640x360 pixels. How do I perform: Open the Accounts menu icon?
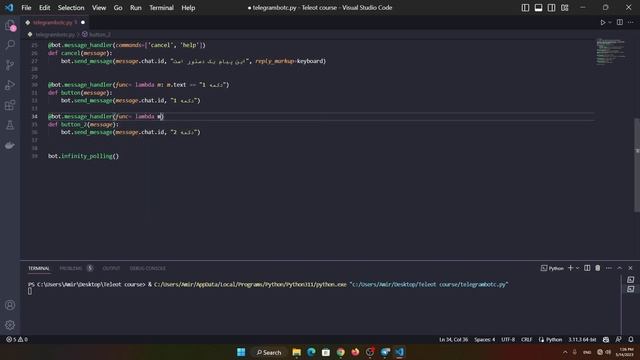[x=10, y=305]
